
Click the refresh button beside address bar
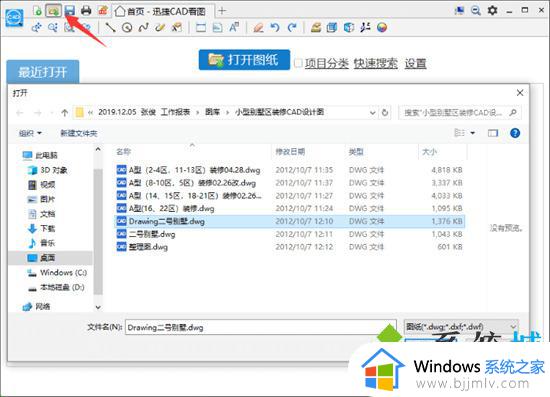click(x=385, y=113)
